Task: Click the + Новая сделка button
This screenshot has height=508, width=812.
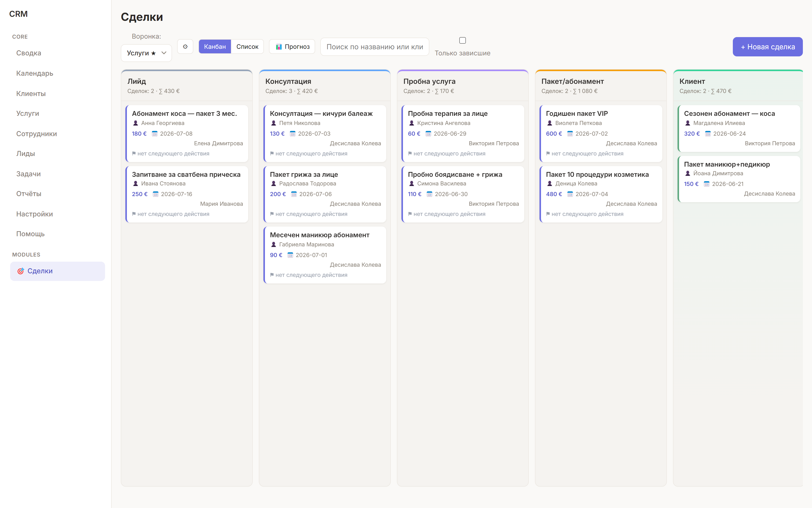Action: tap(767, 47)
